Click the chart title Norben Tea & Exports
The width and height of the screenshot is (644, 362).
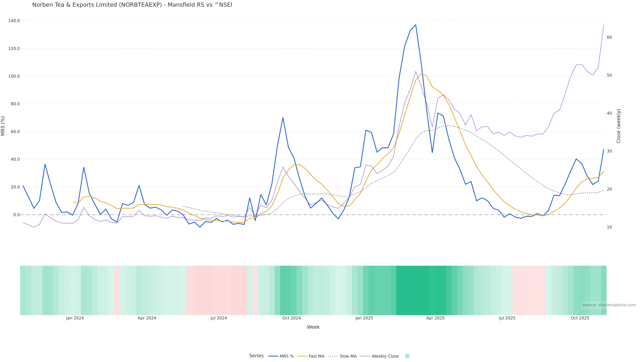132,5
